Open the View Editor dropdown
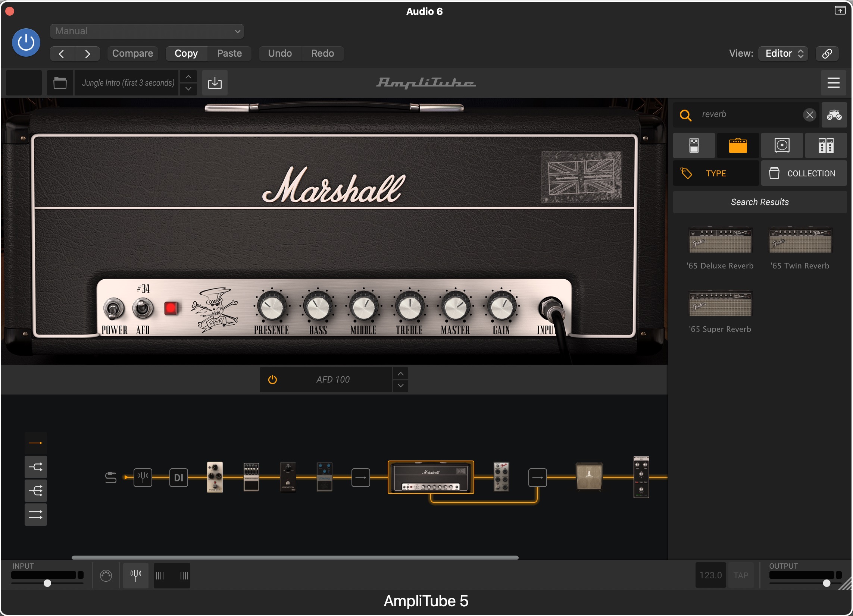The width and height of the screenshot is (853, 616). [783, 53]
